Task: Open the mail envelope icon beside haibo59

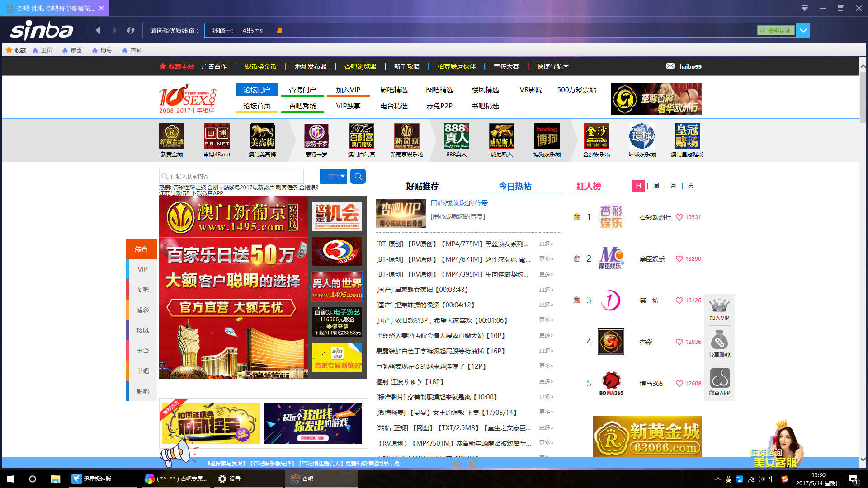Action: click(670, 66)
